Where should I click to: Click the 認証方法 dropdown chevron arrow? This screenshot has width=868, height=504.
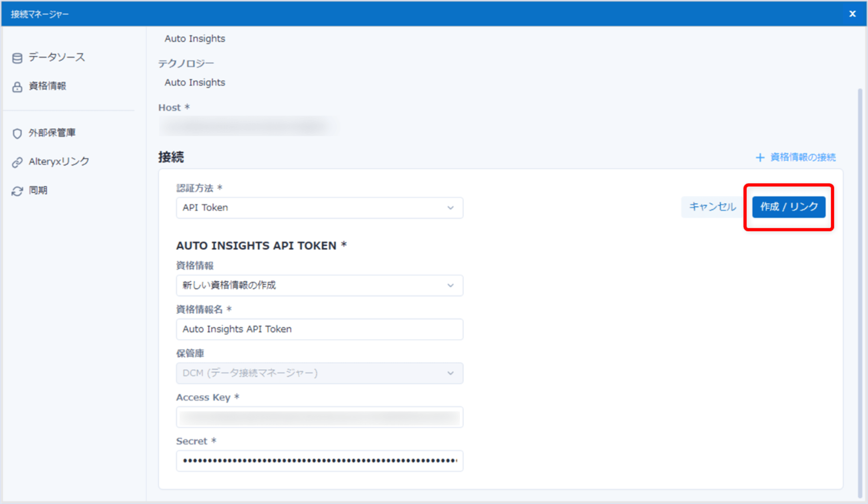click(x=450, y=208)
